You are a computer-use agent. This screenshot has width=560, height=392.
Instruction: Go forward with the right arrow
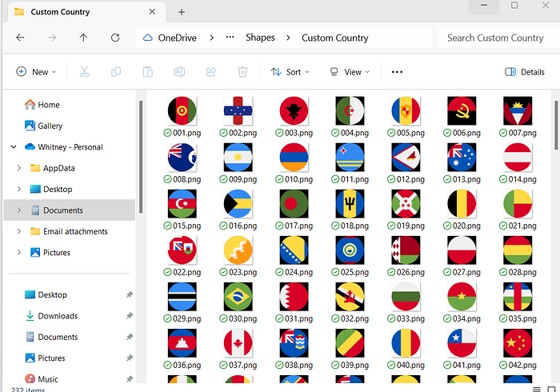(52, 38)
